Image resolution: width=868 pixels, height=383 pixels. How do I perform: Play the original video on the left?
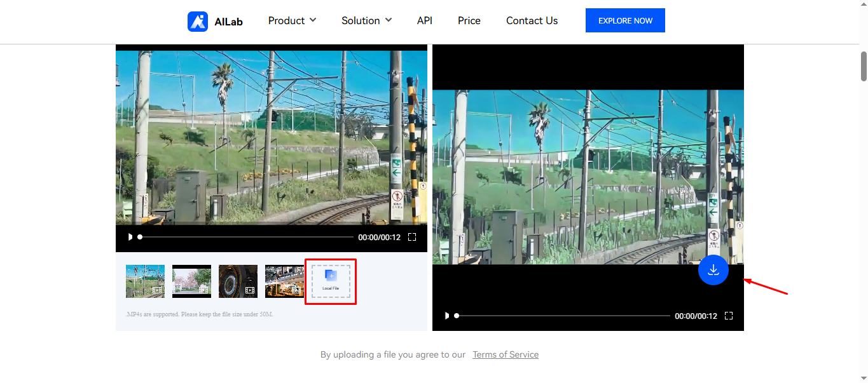coord(130,236)
